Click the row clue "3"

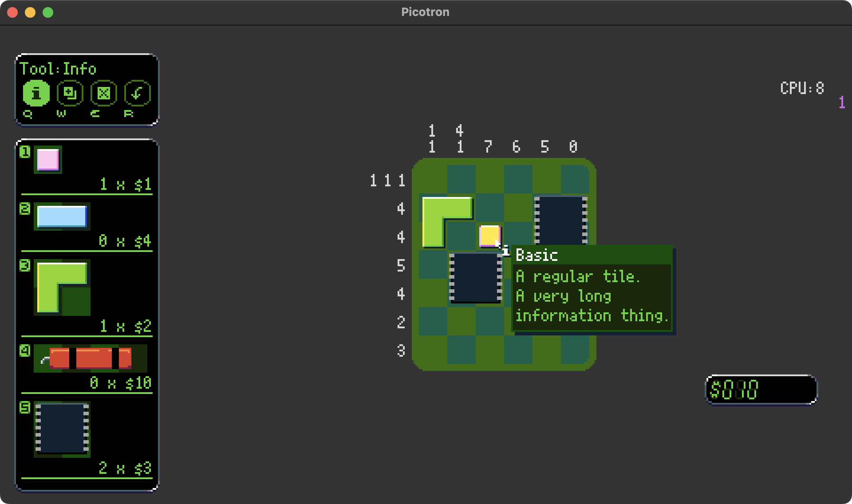point(401,351)
